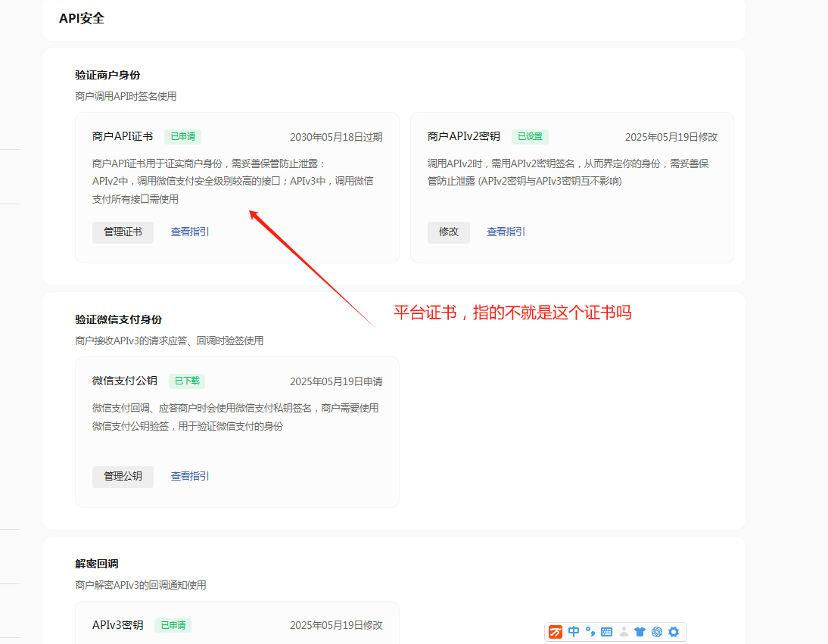The image size is (828, 644).
Task: Open the soft keyboard icon in IME bar
Action: click(x=607, y=632)
